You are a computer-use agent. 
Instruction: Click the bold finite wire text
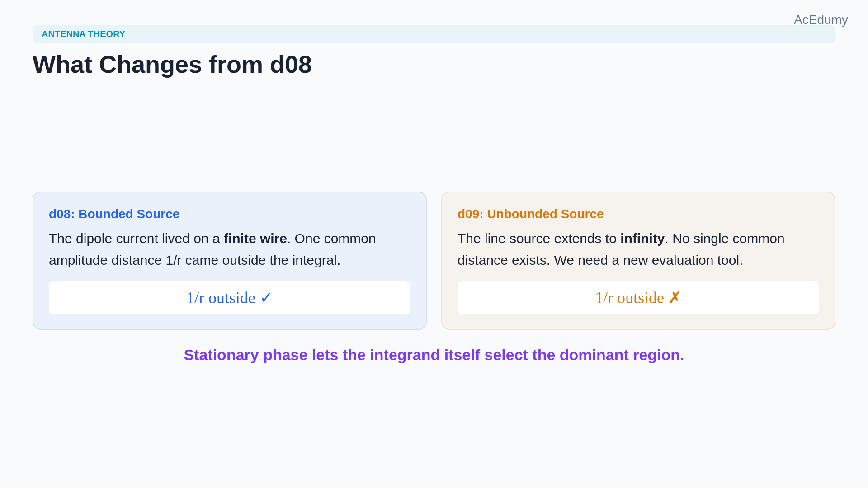(x=255, y=239)
